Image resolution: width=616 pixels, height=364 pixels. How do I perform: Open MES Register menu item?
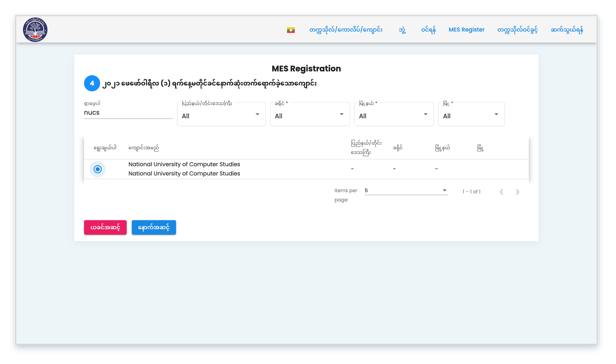point(466,30)
